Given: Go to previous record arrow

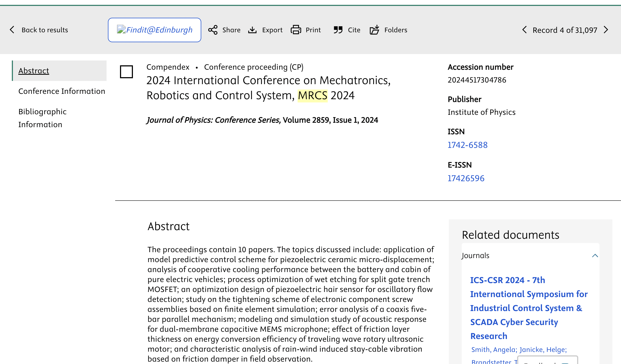Looking at the screenshot, I should click(x=524, y=30).
